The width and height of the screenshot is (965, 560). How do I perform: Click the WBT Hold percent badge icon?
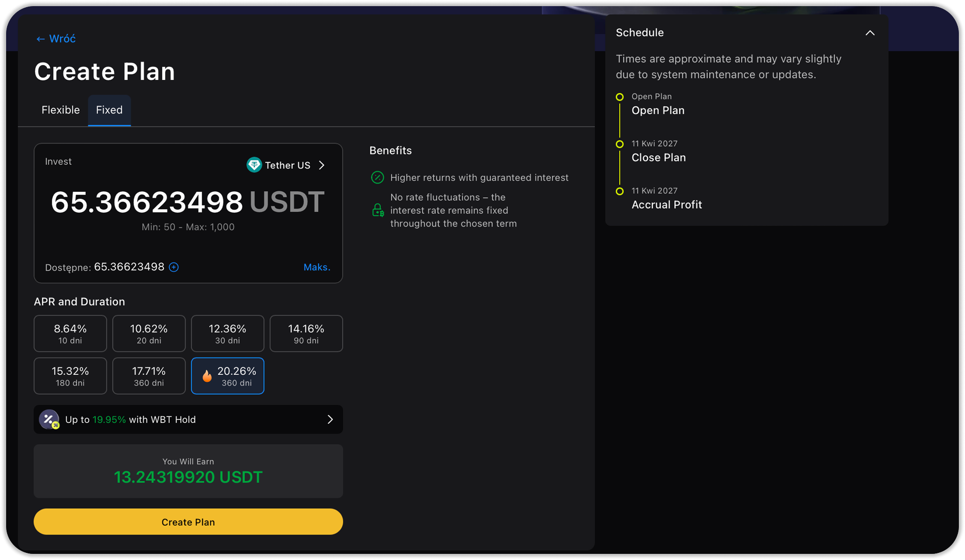pyautogui.click(x=49, y=419)
